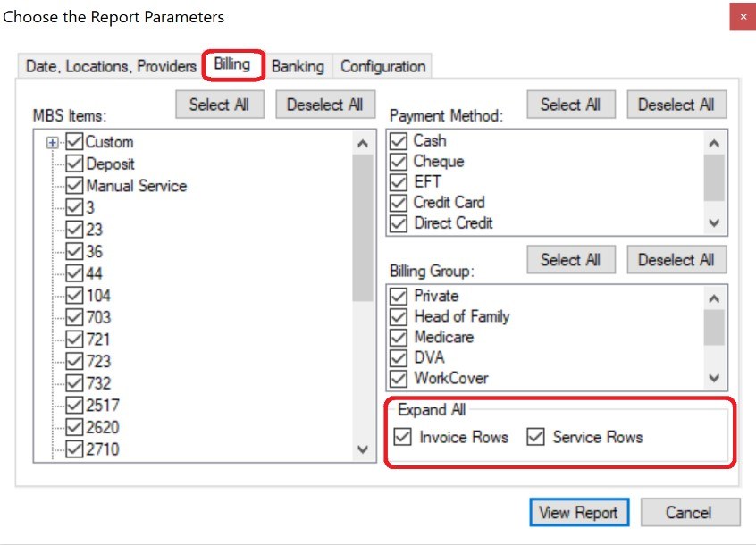This screenshot has width=756, height=545.
Task: Close the Choose the Report Parameters window
Action: [743, 17]
